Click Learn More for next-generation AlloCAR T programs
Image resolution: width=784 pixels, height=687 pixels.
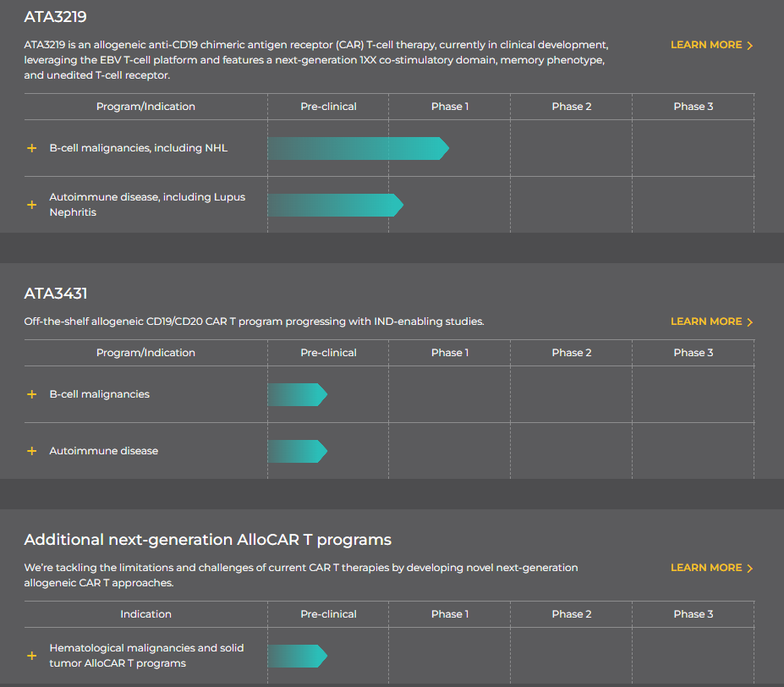click(x=711, y=568)
